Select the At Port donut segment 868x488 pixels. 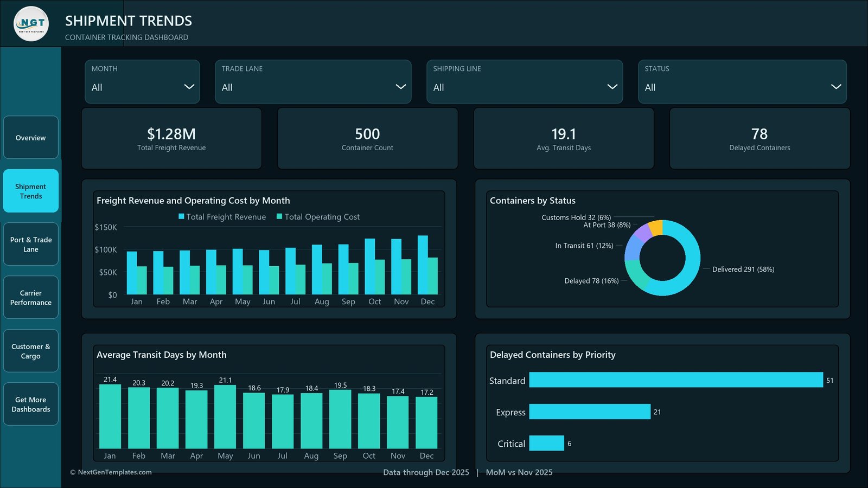(x=643, y=232)
